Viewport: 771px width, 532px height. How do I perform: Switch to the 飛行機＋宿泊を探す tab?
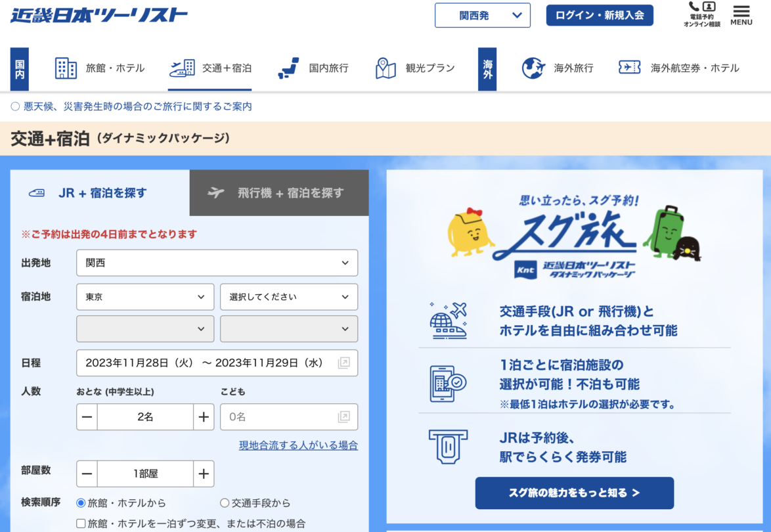pos(278,192)
